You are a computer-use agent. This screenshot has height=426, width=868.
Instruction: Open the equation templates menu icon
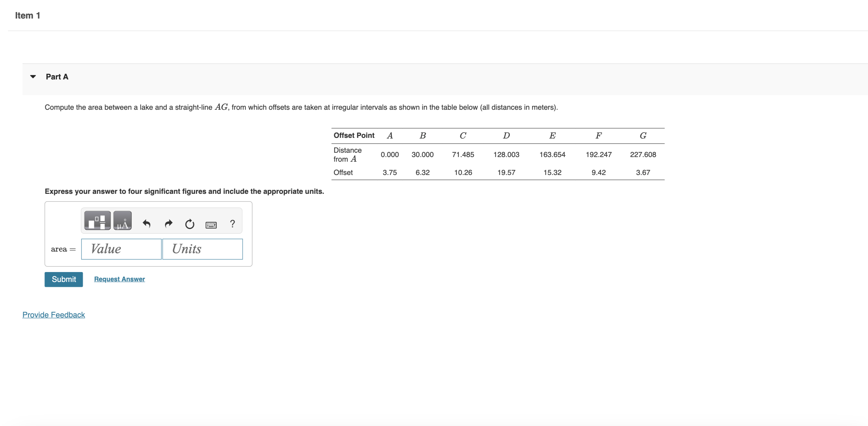(x=97, y=221)
